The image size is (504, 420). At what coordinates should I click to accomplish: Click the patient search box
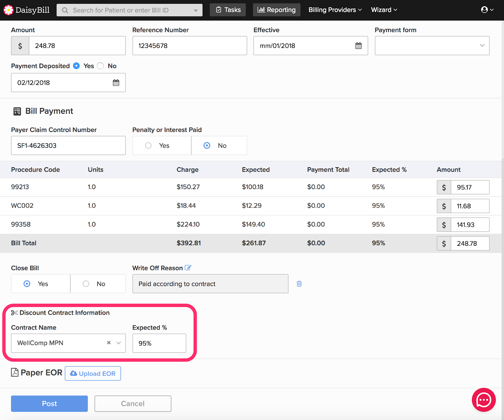coord(129,10)
